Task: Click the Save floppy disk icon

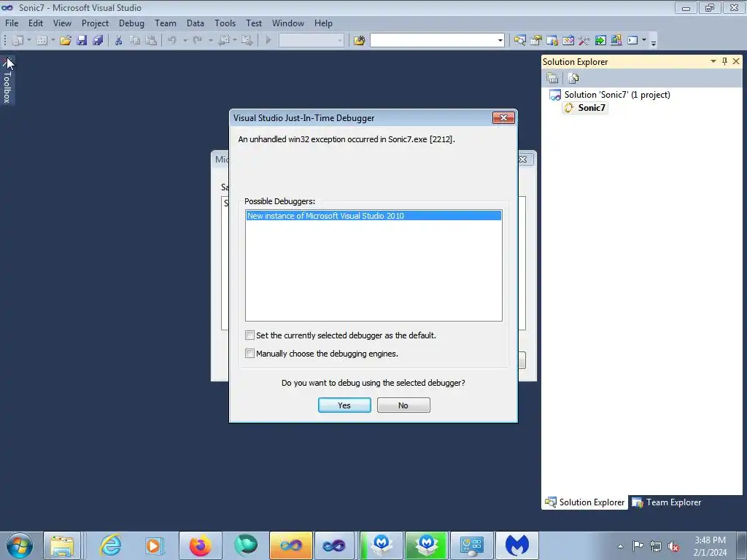Action: (82, 41)
